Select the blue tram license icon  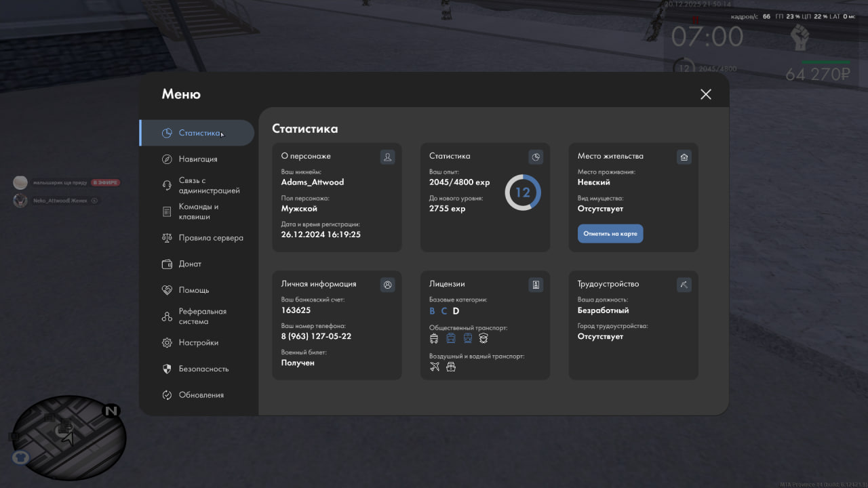click(451, 338)
